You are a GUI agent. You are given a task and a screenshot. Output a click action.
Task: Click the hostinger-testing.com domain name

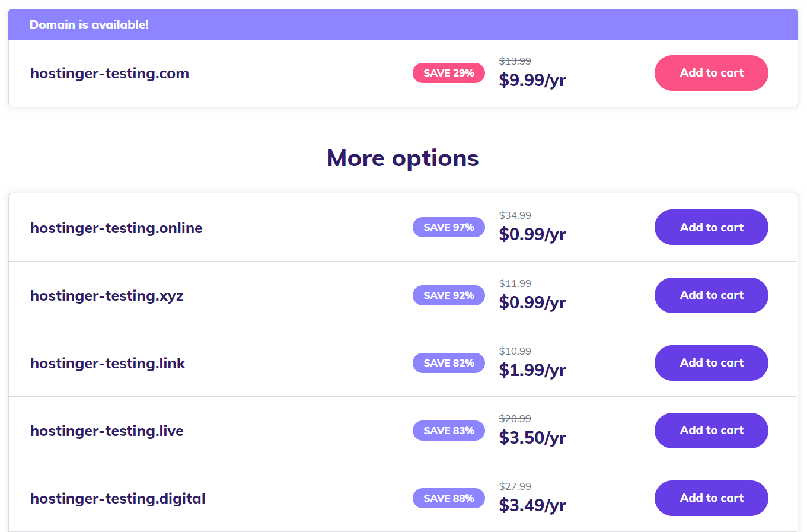point(110,74)
